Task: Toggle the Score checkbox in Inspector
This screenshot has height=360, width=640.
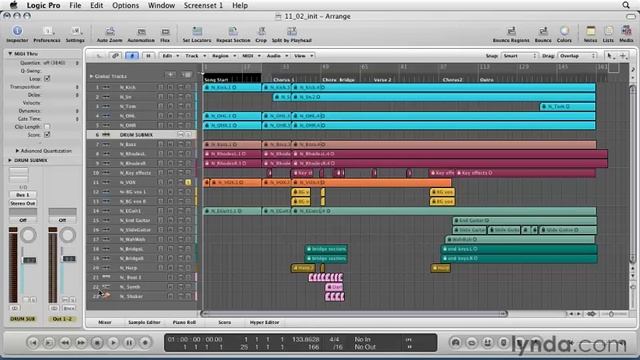Action: pos(47,134)
